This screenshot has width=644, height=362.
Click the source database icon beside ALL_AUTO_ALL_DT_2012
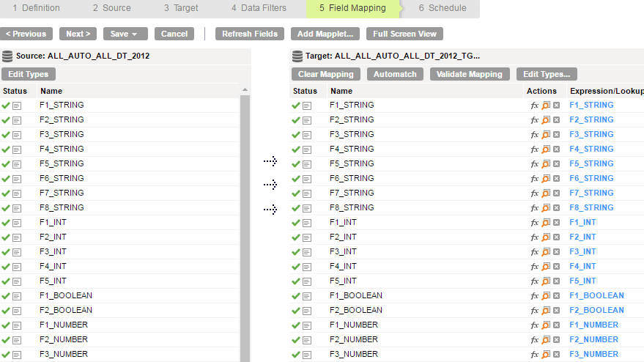[7, 56]
